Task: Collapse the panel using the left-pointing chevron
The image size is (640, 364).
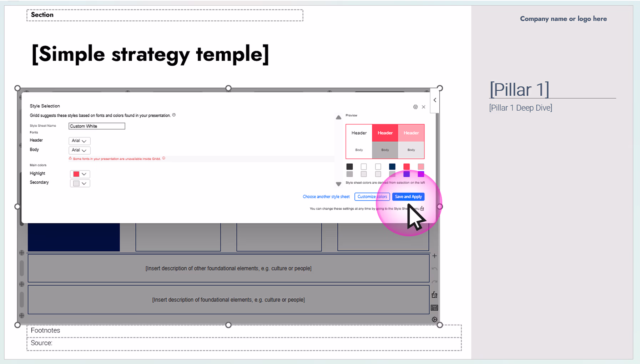Action: 435,100
